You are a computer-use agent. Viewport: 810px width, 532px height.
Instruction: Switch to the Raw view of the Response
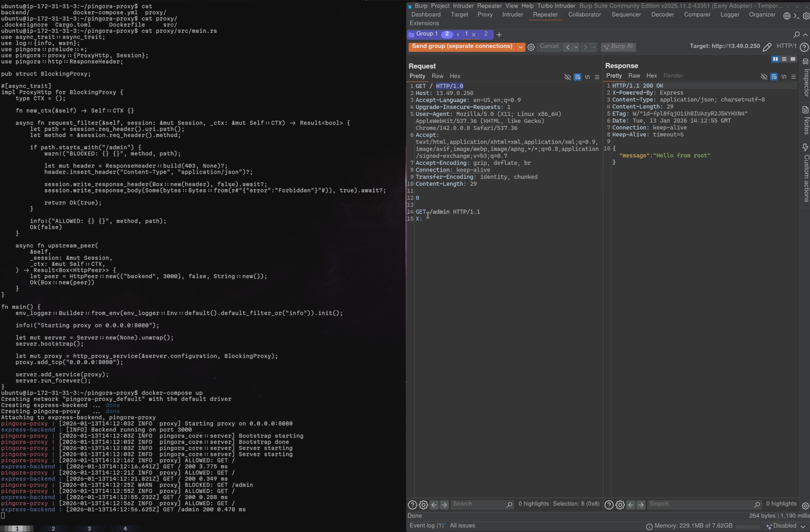tap(634, 76)
